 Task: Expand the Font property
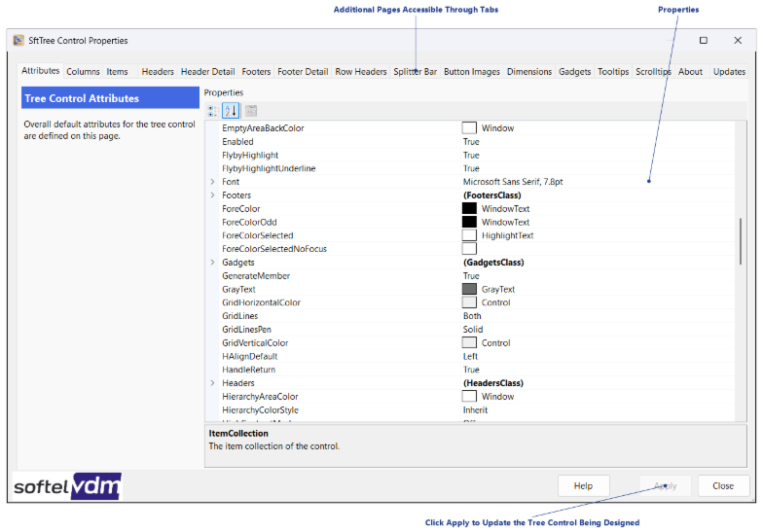(212, 182)
